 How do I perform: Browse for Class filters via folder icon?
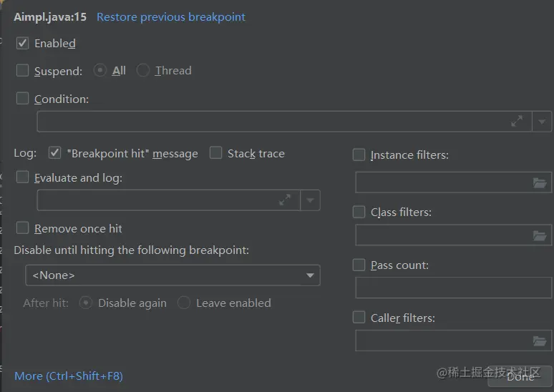point(540,235)
